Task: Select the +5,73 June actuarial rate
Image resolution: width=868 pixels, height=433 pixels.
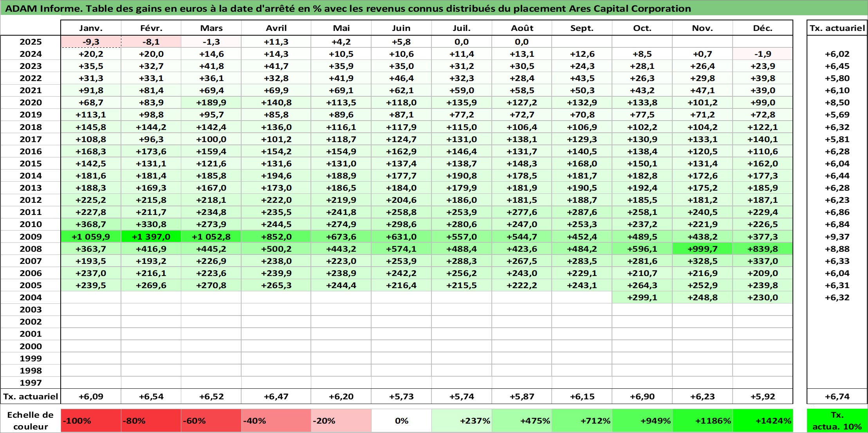Action: 401,397
